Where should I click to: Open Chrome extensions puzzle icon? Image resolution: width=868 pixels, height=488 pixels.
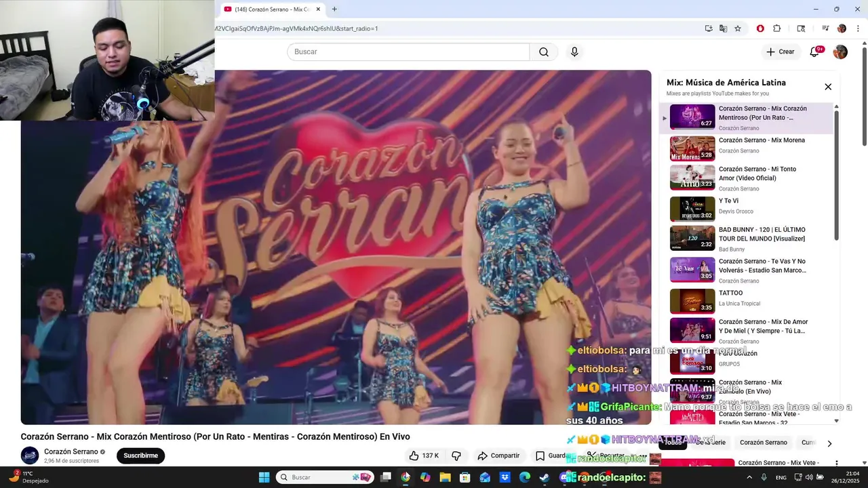point(777,28)
